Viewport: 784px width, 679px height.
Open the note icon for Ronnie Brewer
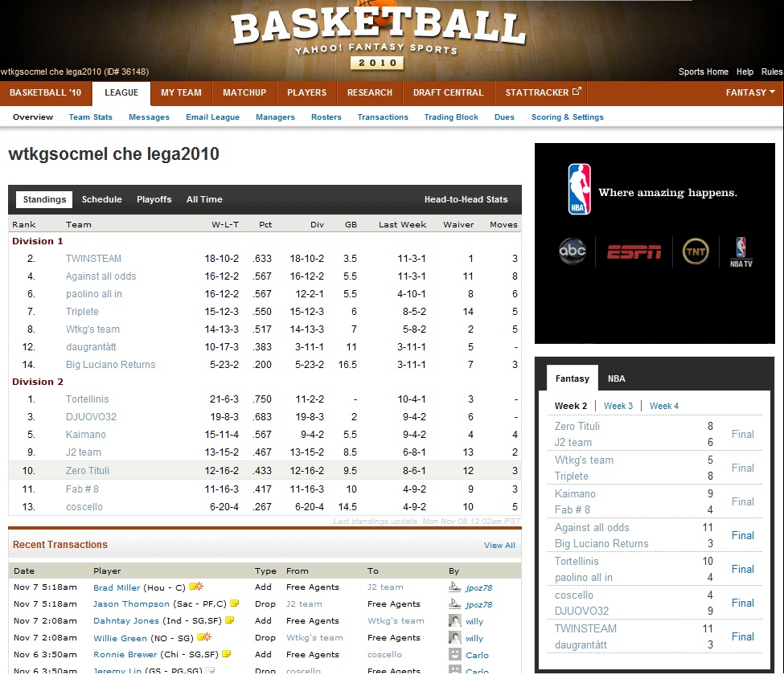point(227,654)
